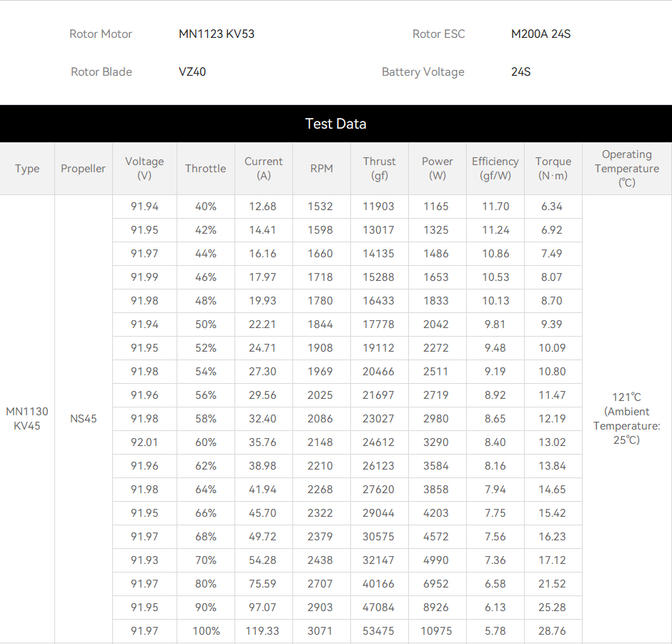Click the Rotor ESC value M200A 24S
This screenshot has width=672, height=644.
pyautogui.click(x=540, y=34)
